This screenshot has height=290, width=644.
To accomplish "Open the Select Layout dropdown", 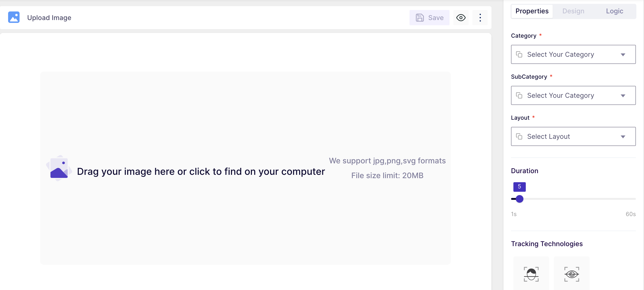I will 573,136.
